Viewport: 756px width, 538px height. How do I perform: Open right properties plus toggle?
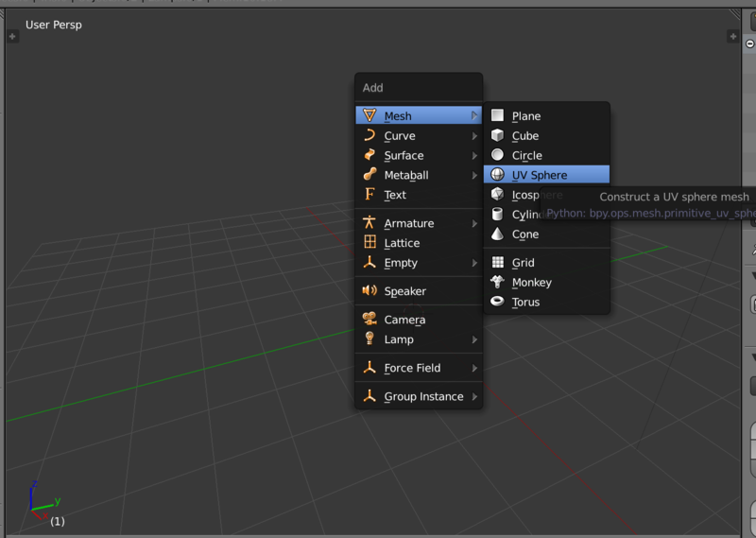(x=733, y=36)
